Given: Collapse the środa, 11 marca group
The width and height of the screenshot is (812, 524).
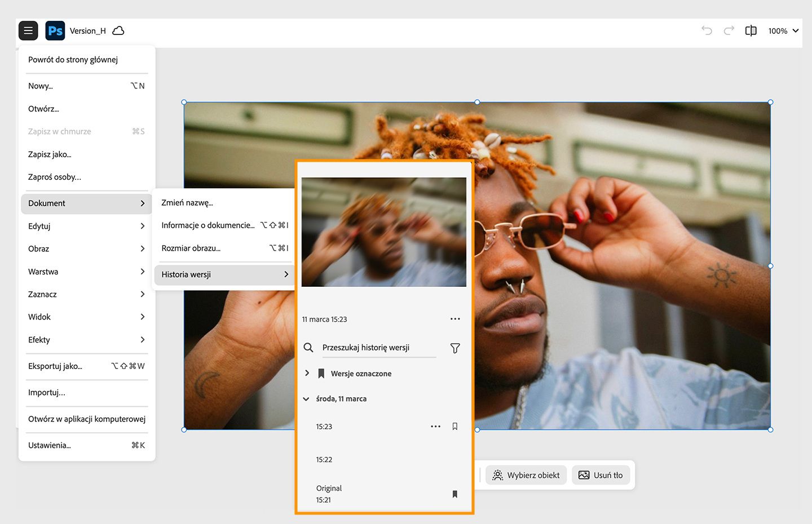Looking at the screenshot, I should (306, 399).
